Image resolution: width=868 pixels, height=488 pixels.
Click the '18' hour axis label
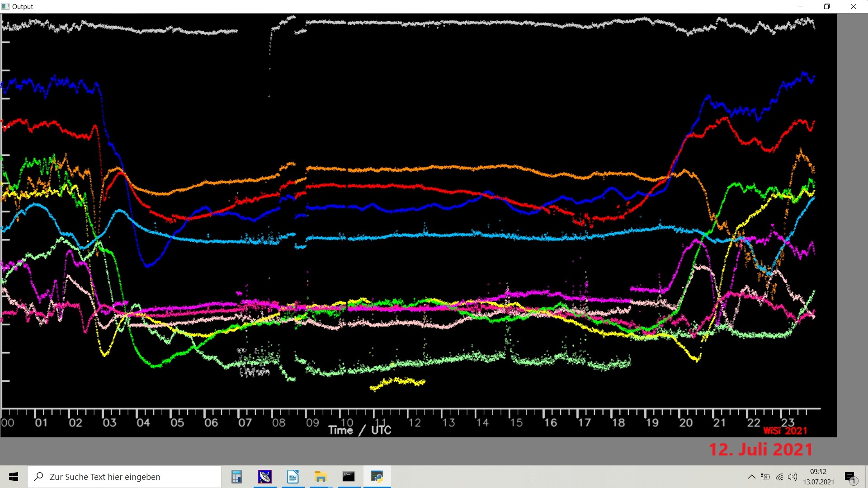[618, 423]
